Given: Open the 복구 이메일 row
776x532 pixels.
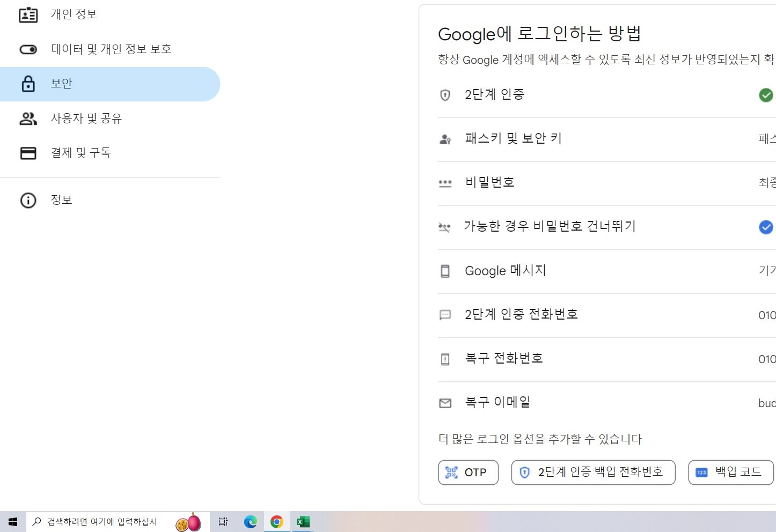Looking at the screenshot, I should coord(607,403).
